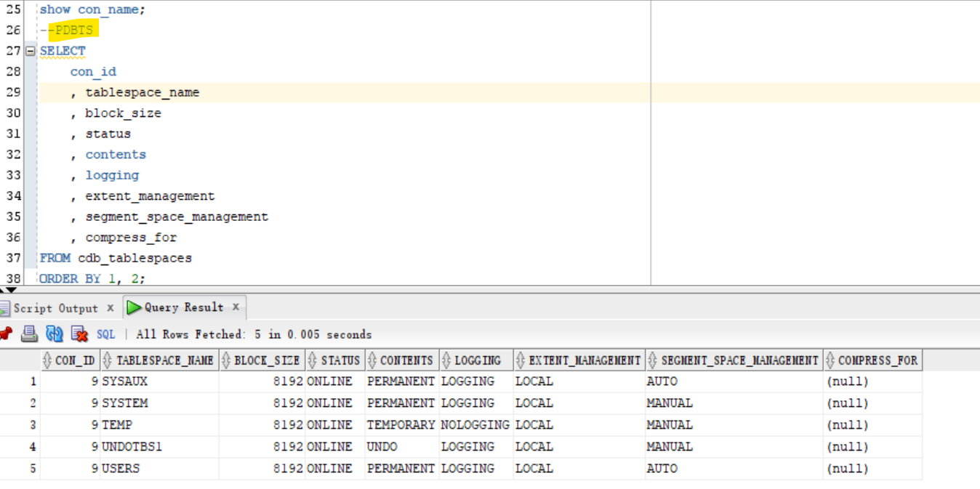The image size is (980, 489).
Task: Click 'cdb_tablespaces' in the FROM clause
Action: pyautogui.click(x=135, y=259)
